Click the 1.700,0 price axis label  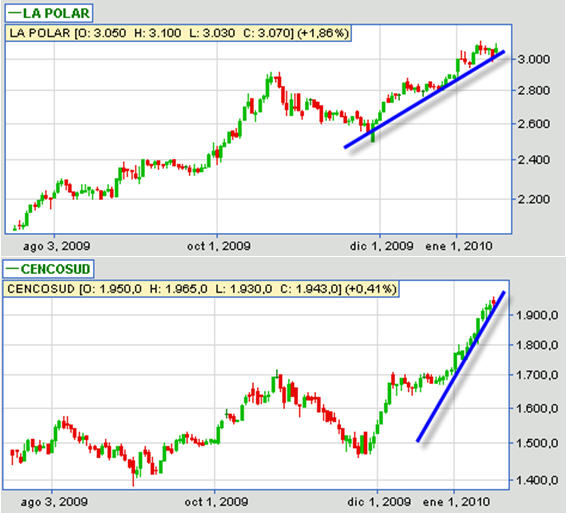(x=536, y=375)
